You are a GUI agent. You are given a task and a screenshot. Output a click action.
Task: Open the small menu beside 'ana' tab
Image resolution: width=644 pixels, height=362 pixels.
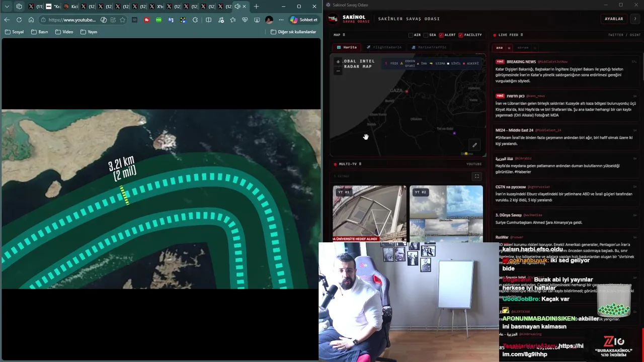509,48
